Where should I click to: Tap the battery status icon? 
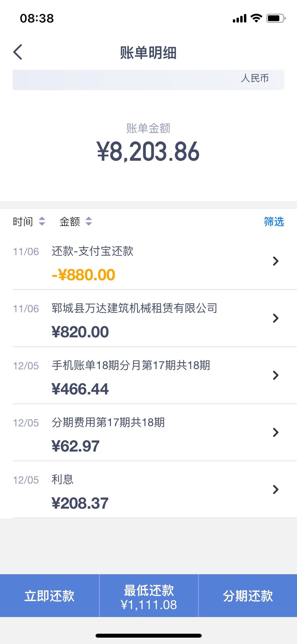click(276, 18)
